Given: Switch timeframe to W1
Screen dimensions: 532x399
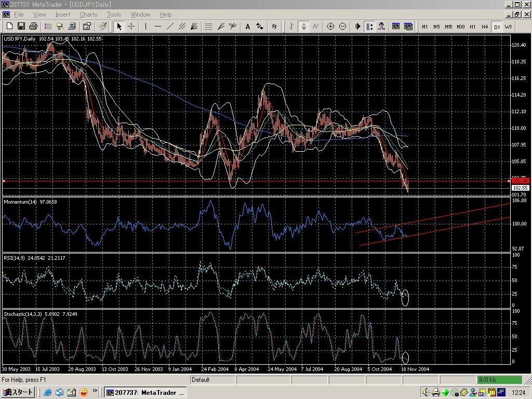Looking at the screenshot, I should point(508,27).
